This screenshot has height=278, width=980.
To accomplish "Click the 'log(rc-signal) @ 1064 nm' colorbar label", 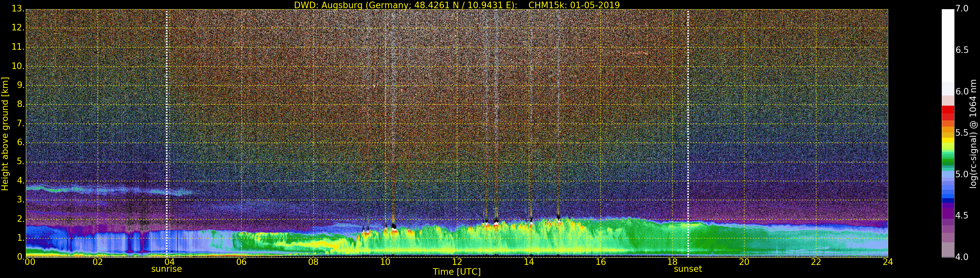I will (973, 133).
